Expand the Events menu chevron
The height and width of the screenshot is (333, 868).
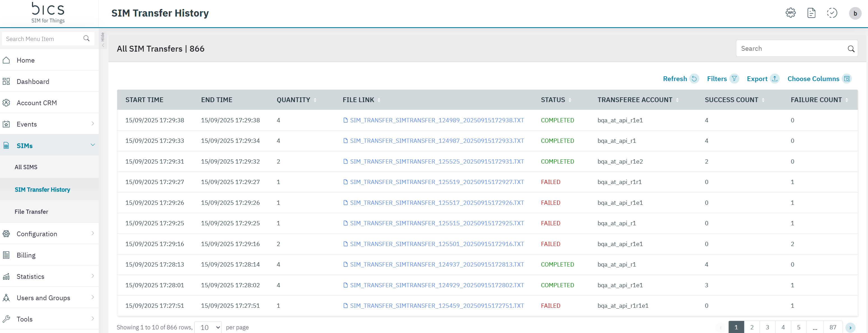pos(93,124)
